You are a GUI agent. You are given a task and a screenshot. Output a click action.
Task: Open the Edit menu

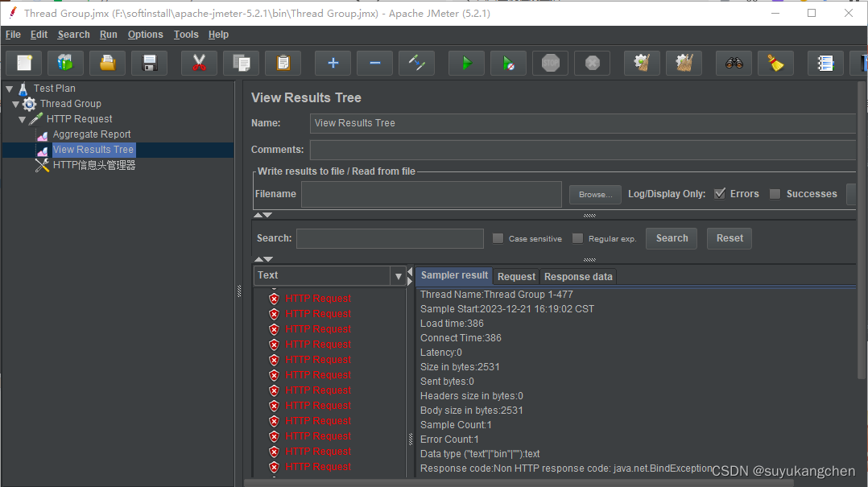coord(39,35)
